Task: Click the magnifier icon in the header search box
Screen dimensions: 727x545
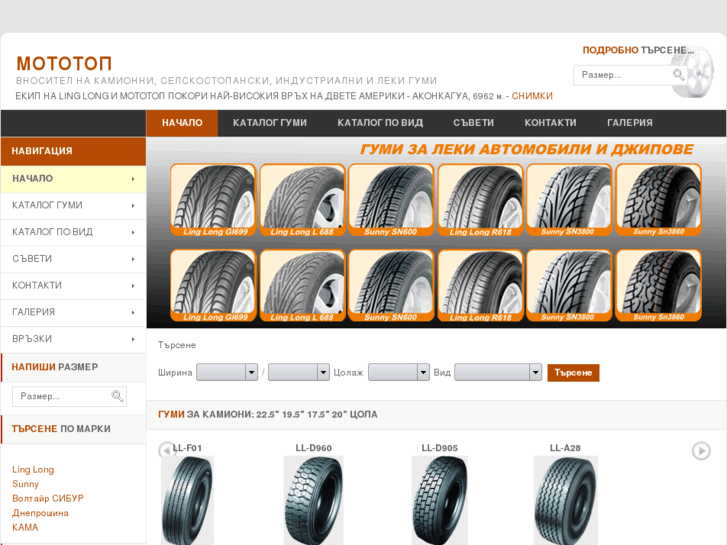Action: [x=678, y=75]
